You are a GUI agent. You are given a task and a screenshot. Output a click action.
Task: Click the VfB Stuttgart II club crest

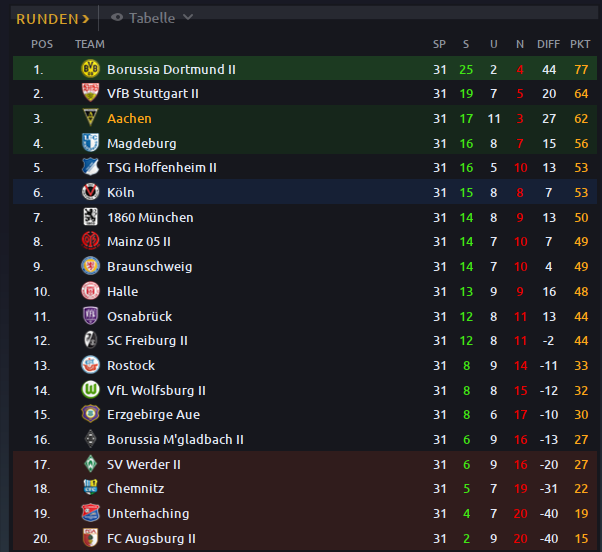(91, 93)
